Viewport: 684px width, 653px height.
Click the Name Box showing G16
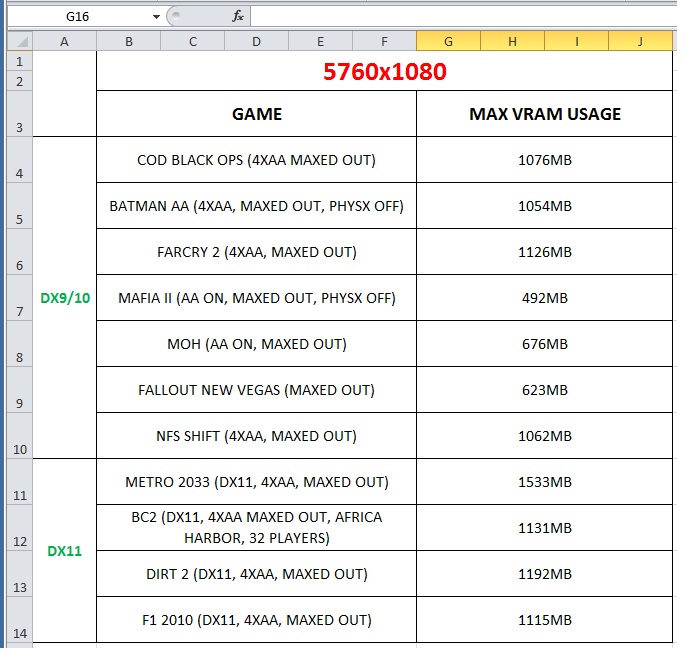point(78,17)
